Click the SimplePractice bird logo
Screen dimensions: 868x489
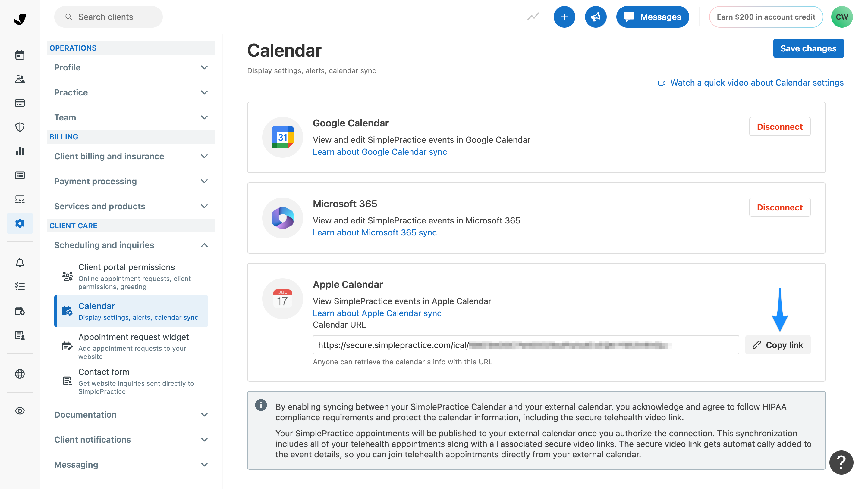point(20,19)
